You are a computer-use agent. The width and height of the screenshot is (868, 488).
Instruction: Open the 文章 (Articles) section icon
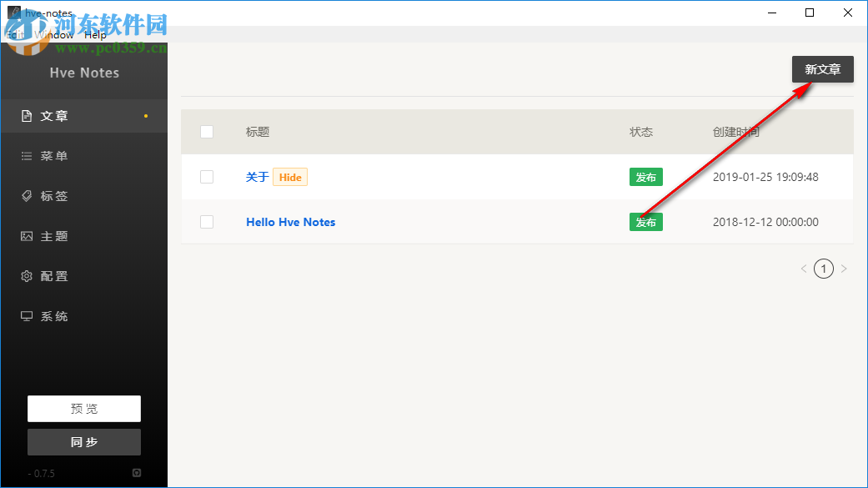pos(27,116)
